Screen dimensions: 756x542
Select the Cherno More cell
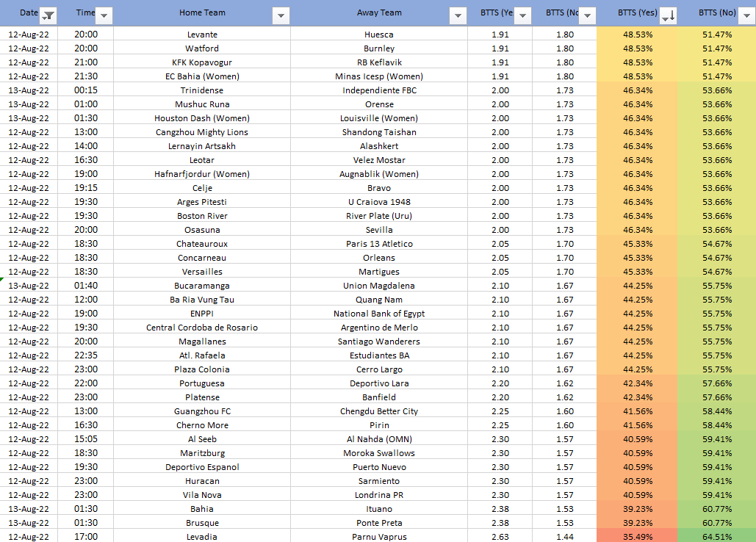(202, 425)
